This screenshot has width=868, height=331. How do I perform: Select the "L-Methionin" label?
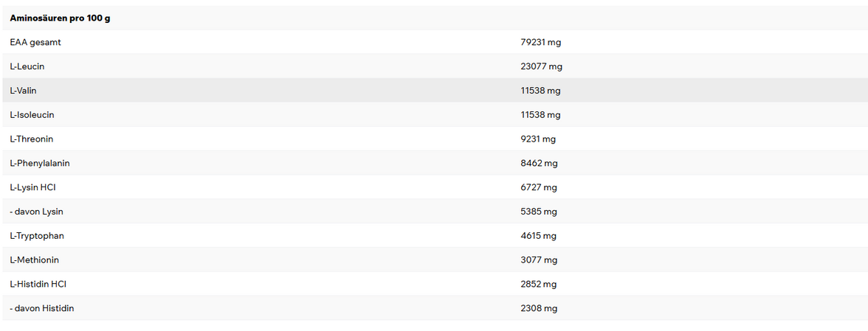(x=35, y=260)
